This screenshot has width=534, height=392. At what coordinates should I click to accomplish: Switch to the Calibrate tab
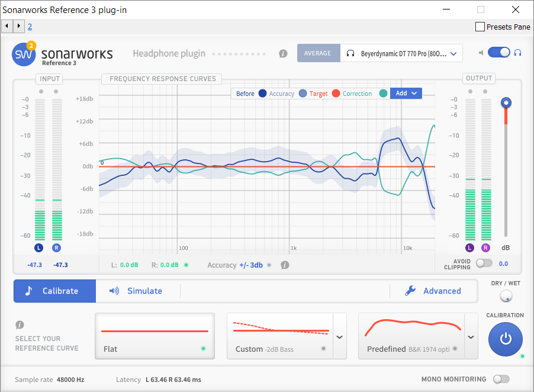tap(55, 291)
